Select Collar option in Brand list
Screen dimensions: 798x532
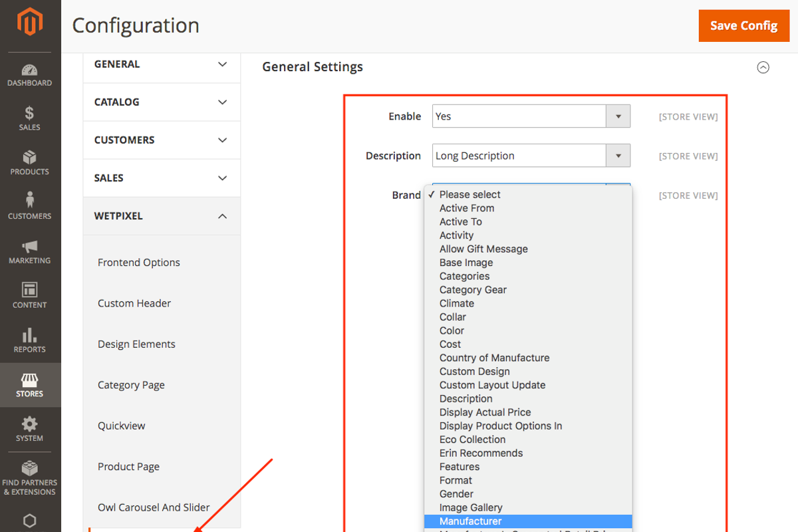pos(528,317)
